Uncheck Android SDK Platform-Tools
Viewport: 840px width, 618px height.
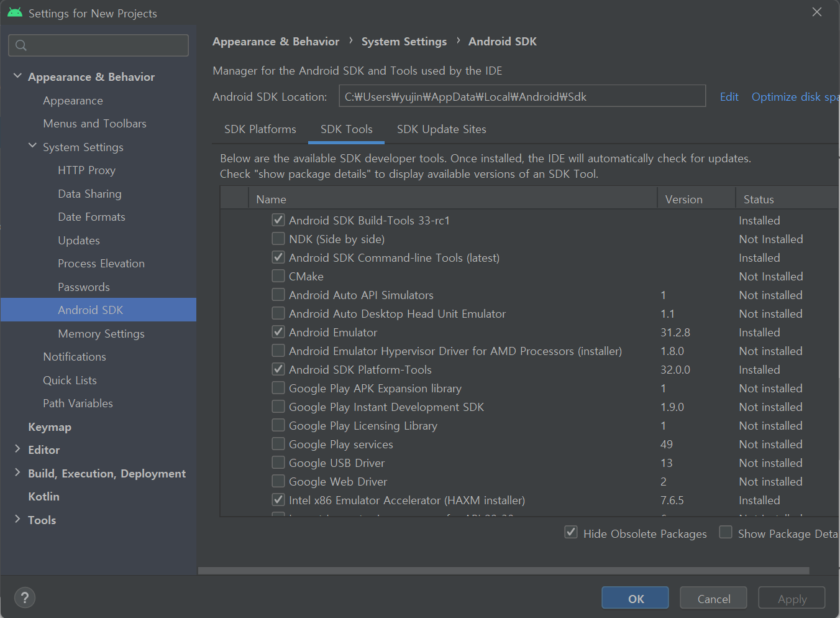tap(278, 369)
